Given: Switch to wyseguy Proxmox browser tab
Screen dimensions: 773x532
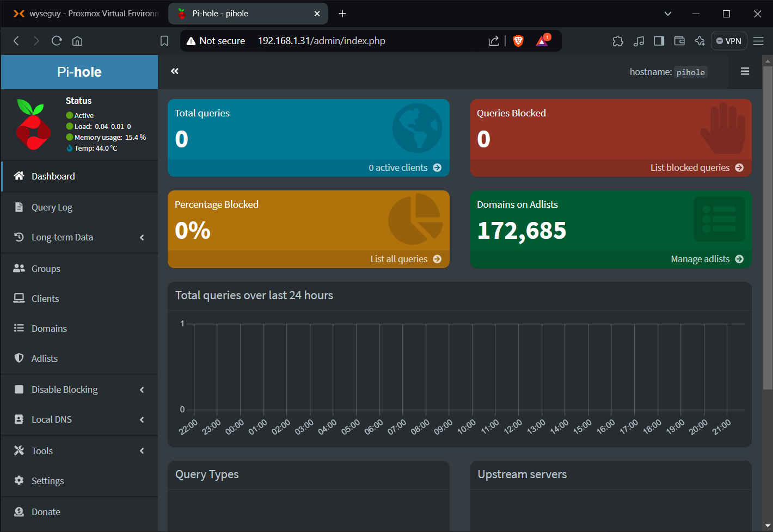Looking at the screenshot, I should [85, 14].
